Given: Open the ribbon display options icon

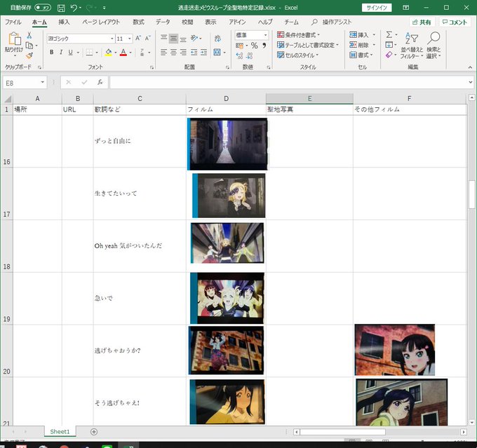Looking at the screenshot, I should pos(406,8).
